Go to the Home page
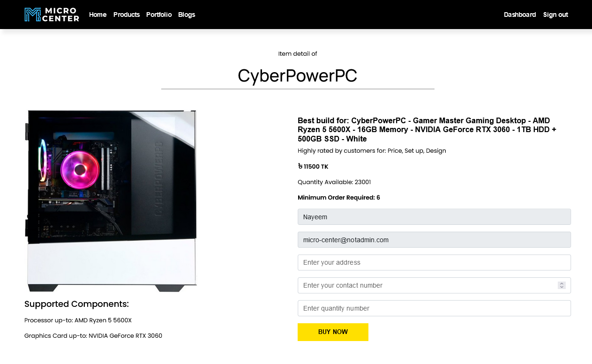 click(x=97, y=15)
